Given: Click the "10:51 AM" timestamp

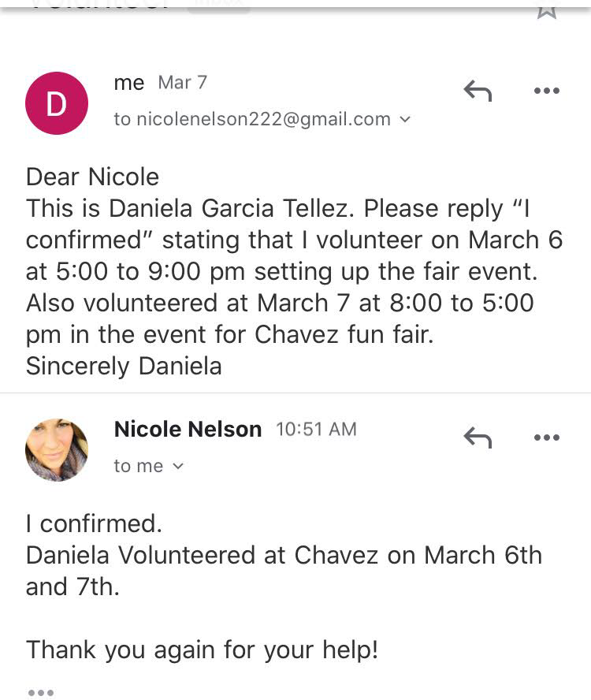Looking at the screenshot, I should (316, 430).
